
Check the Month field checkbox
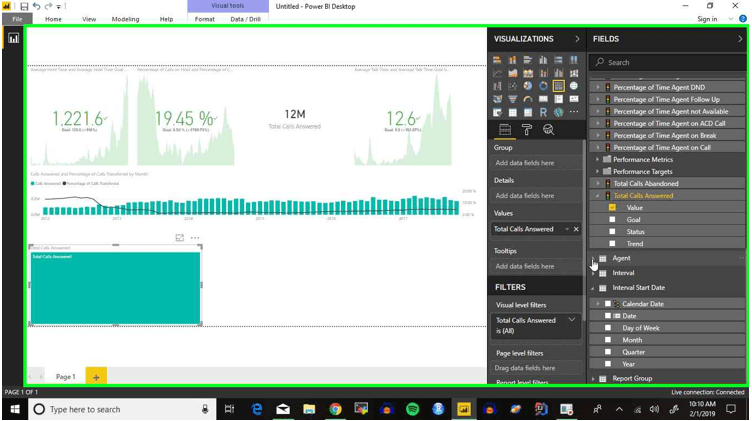coord(608,340)
